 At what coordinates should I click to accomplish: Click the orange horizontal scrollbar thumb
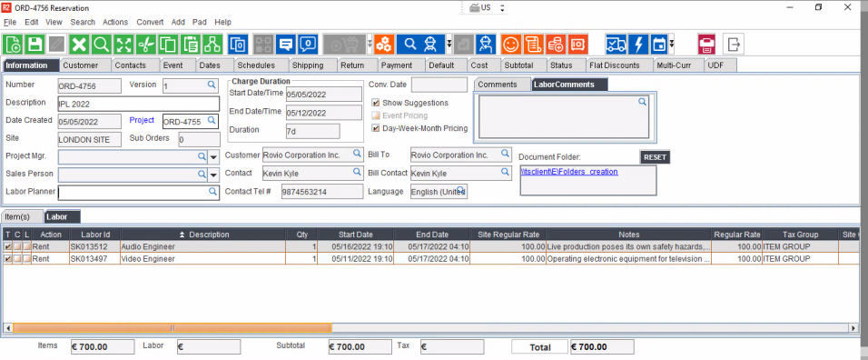coord(173,328)
